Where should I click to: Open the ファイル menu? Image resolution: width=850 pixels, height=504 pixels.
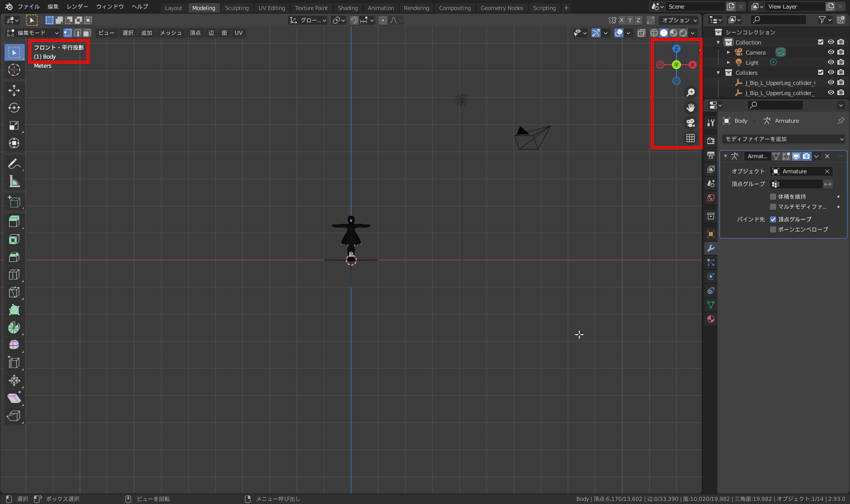pos(29,7)
